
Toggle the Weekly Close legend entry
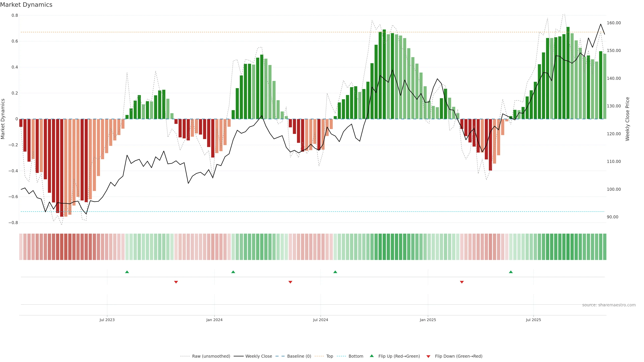coord(258,356)
